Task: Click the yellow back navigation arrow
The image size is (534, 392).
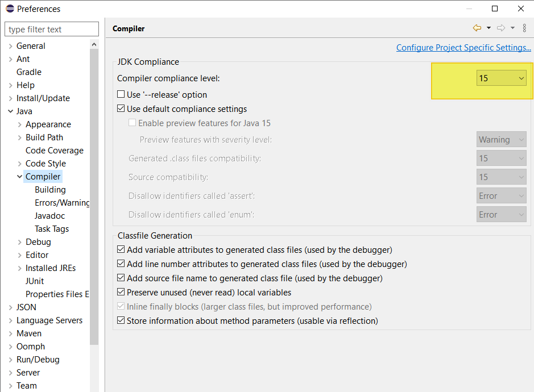Action: point(477,28)
